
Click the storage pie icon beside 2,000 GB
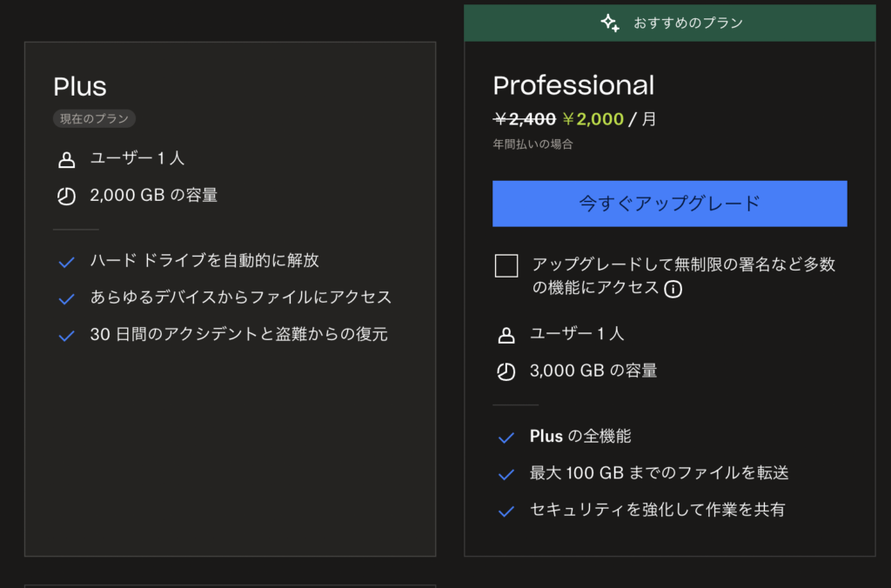pyautogui.click(x=66, y=197)
